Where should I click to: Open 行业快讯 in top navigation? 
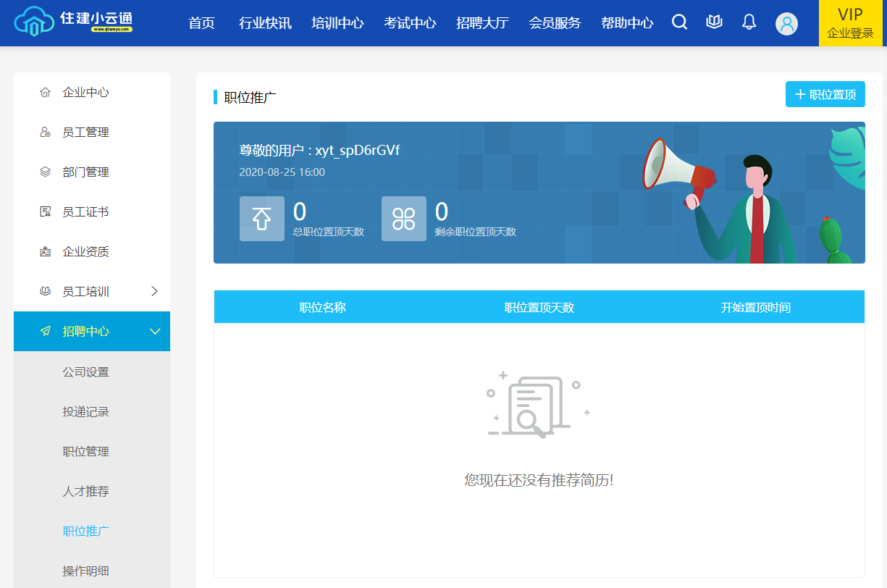[265, 23]
